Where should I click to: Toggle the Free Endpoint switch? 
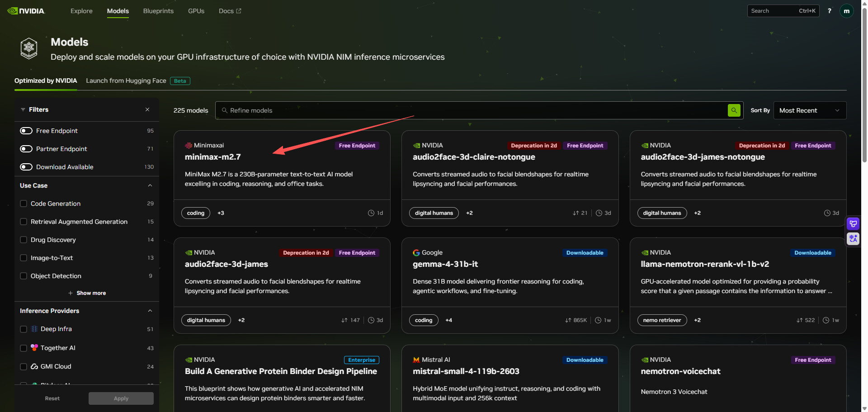click(26, 131)
